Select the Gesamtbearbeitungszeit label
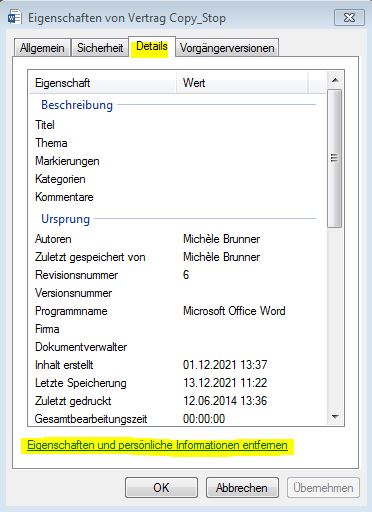372x512 pixels. [x=91, y=419]
